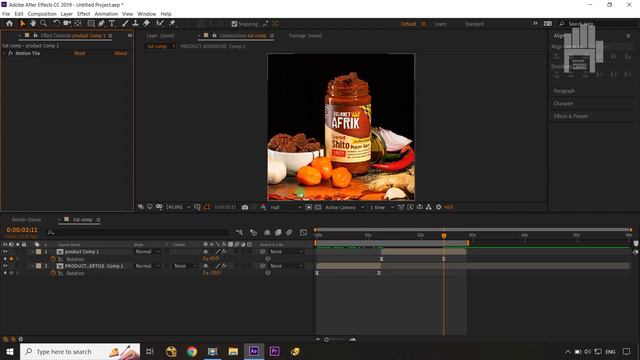Select the Pen tool
640x360 pixels.
pyautogui.click(x=101, y=24)
